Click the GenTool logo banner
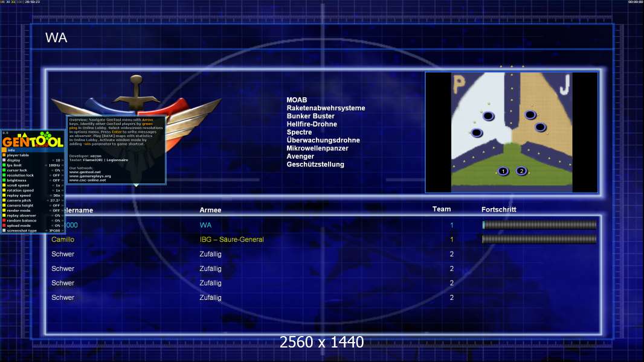 coord(33,139)
